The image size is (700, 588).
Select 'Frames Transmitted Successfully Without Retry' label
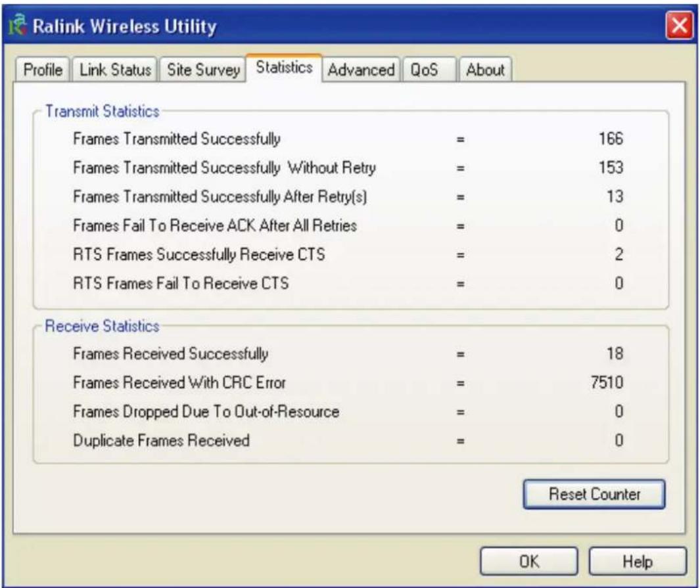click(x=225, y=168)
